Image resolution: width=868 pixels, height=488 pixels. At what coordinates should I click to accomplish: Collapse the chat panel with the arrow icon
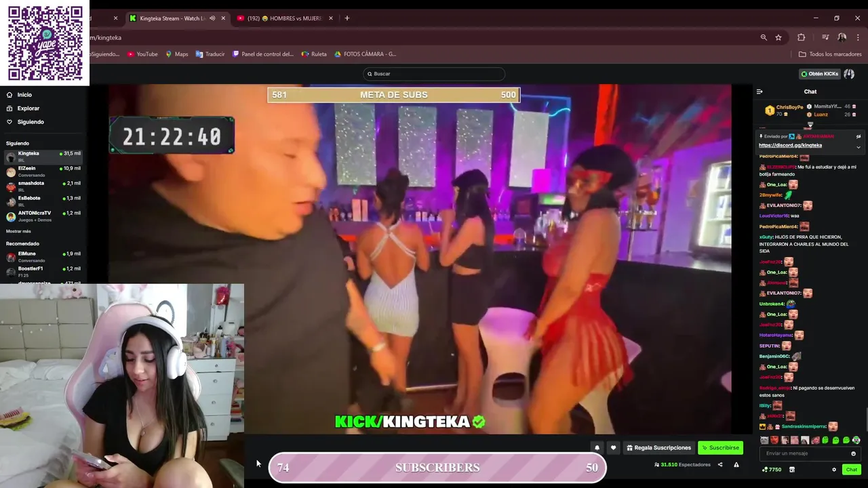(759, 91)
